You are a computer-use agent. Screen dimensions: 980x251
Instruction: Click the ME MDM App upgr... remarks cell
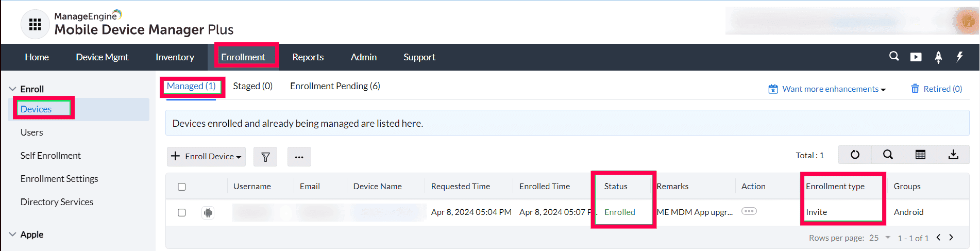pyautogui.click(x=695, y=212)
